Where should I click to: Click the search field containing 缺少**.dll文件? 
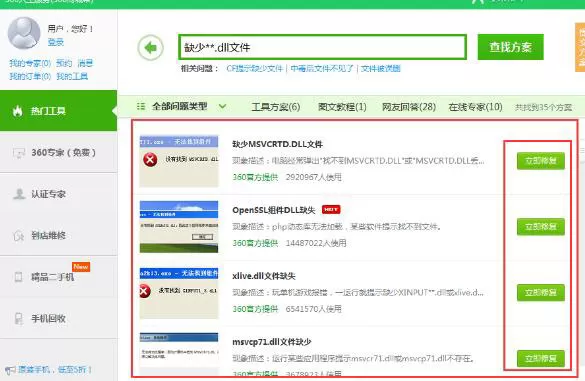(x=323, y=47)
